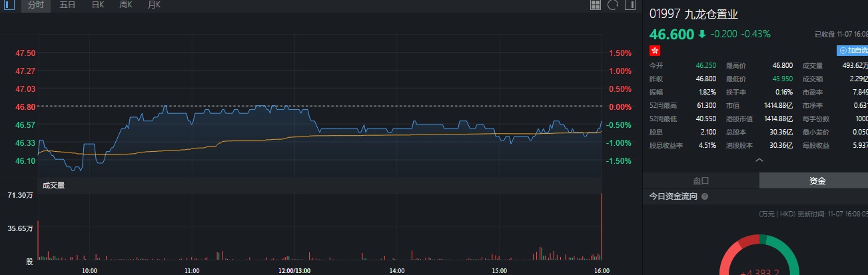
Task: Switch to the 分时 intraday chart tab
Action: (36, 5)
